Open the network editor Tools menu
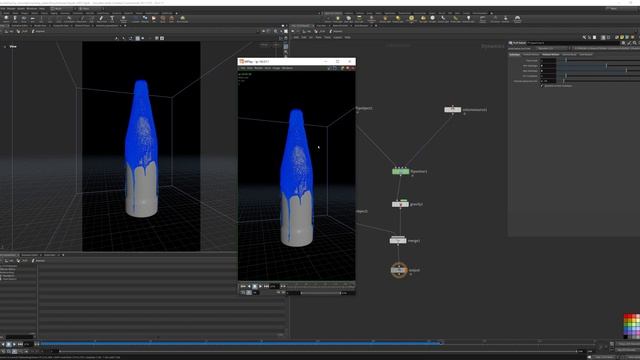Image resolution: width=640 pixels, height=360 pixels. [327, 37]
